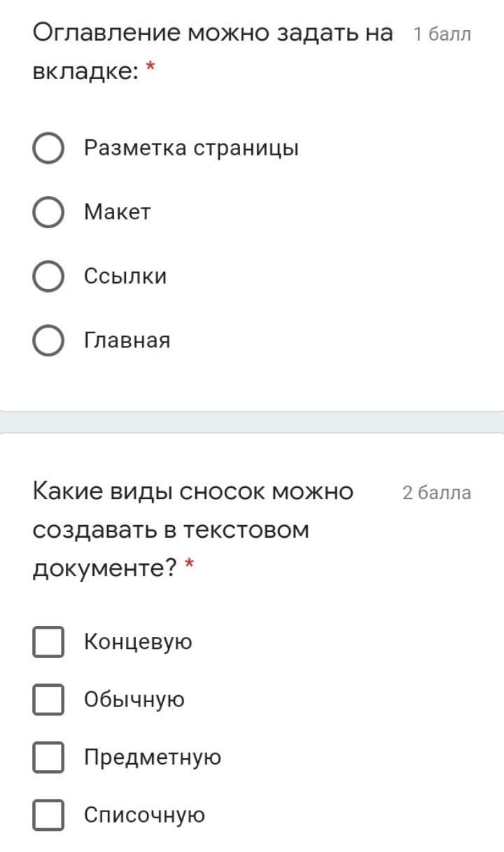Tap the 'Ссылки' option label text
Viewport: 504px width, 852px height.
tap(125, 277)
